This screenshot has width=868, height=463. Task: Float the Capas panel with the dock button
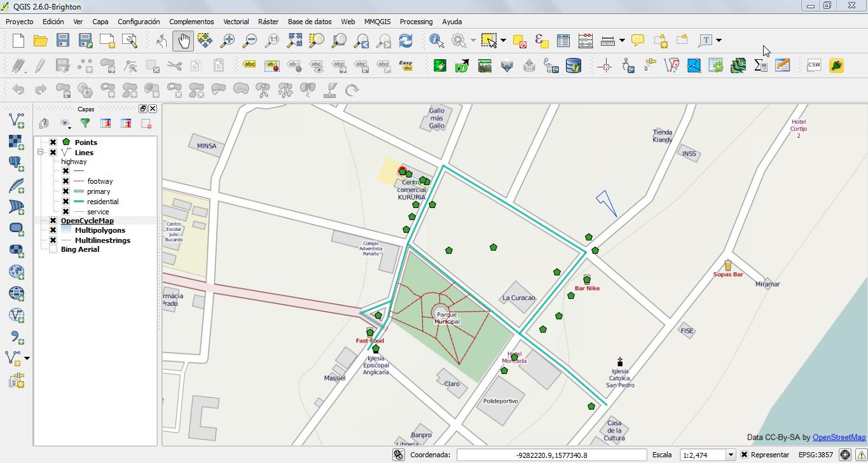(143, 109)
